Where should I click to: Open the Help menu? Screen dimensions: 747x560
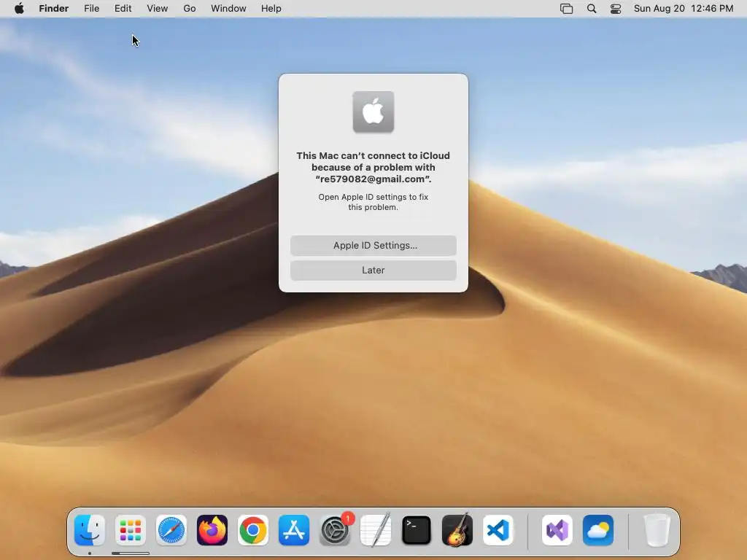point(271,9)
